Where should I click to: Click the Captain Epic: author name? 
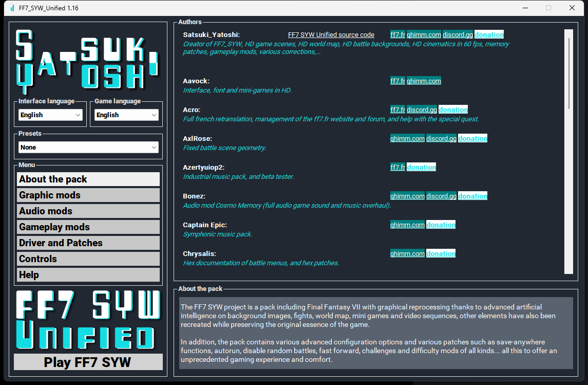click(x=205, y=225)
